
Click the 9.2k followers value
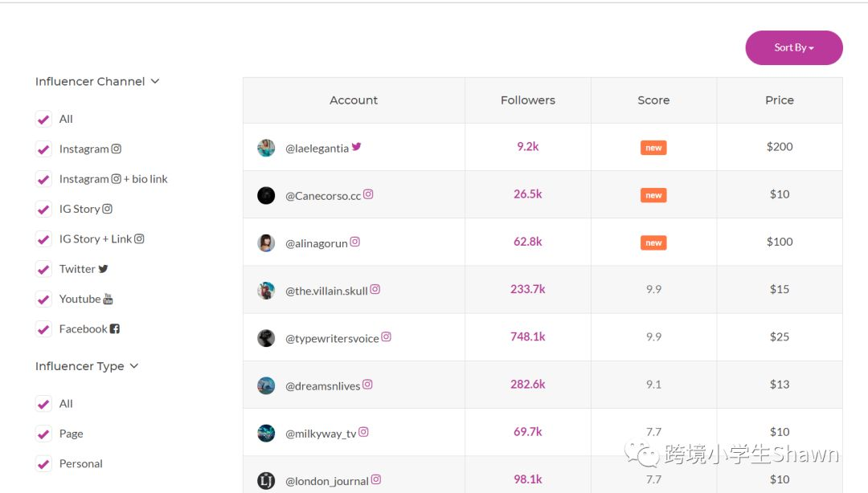[x=527, y=147]
